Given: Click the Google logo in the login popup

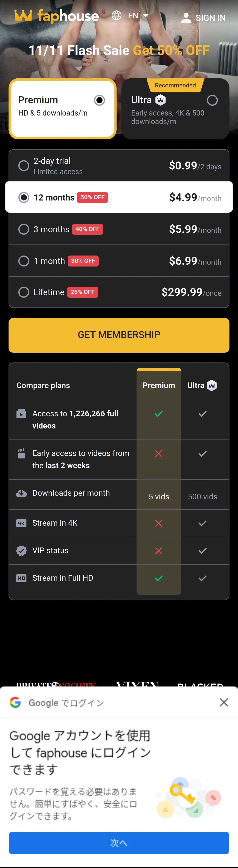Looking at the screenshot, I should point(15,703).
